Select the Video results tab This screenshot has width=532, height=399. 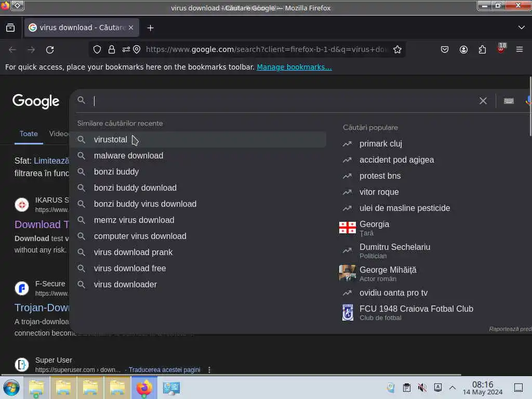coord(59,134)
